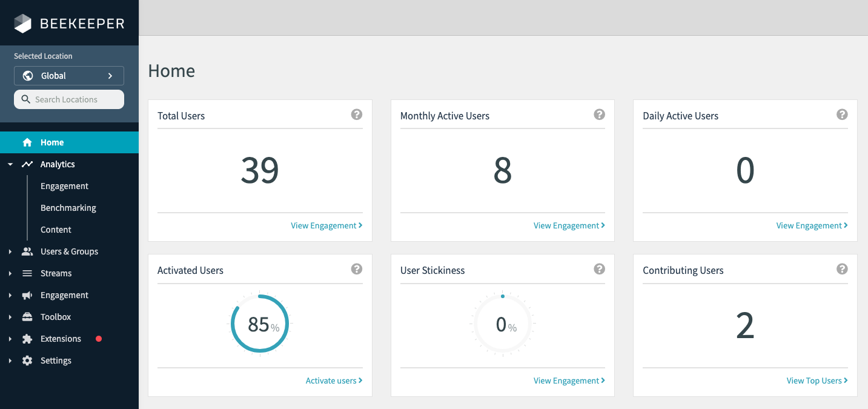Collapse the Analytics submenu
Screen dimensions: 868x409
[x=10, y=164]
